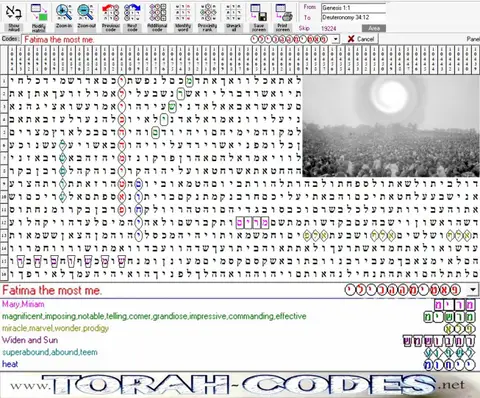This screenshot has width=480, height=398.
Task: Click the sun and crowd photo thumbnail
Action: click(391, 126)
